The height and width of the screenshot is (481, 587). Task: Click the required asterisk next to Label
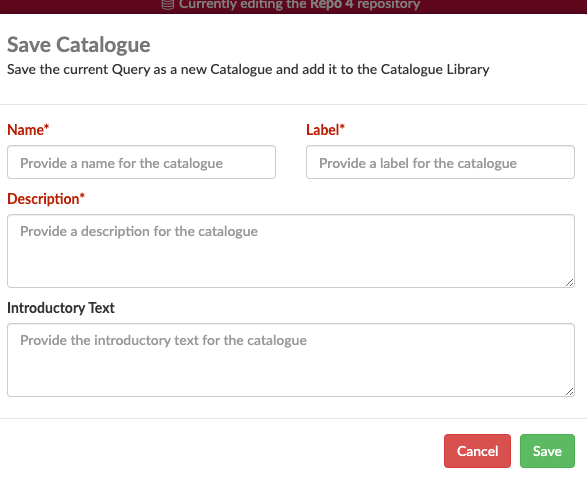342,127
